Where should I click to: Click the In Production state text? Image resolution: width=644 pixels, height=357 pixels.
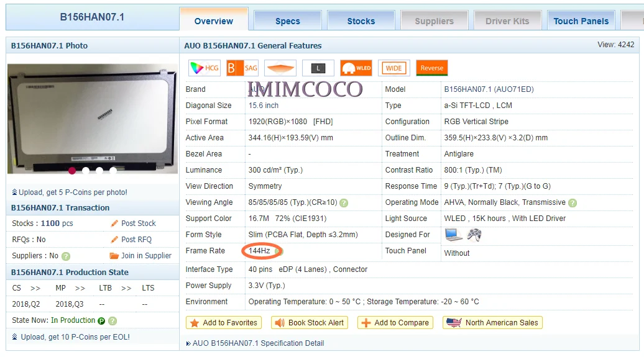[x=73, y=320]
